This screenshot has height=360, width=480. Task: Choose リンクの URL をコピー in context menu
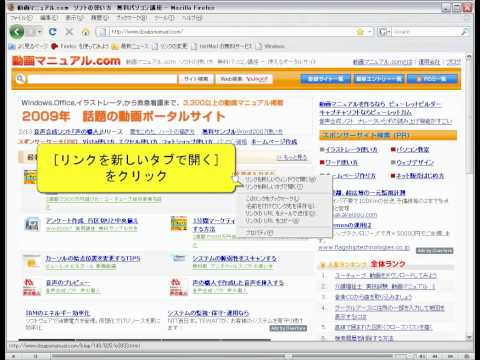tap(273, 221)
